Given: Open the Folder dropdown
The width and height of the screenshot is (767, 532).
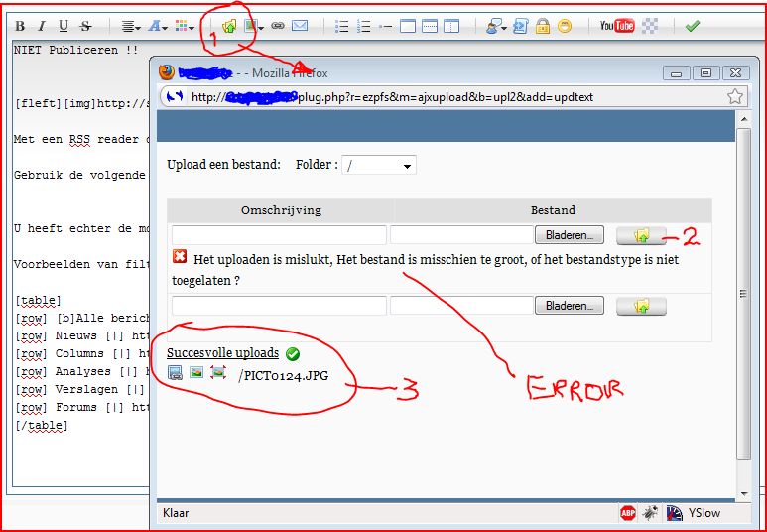Looking at the screenshot, I should coord(379,166).
